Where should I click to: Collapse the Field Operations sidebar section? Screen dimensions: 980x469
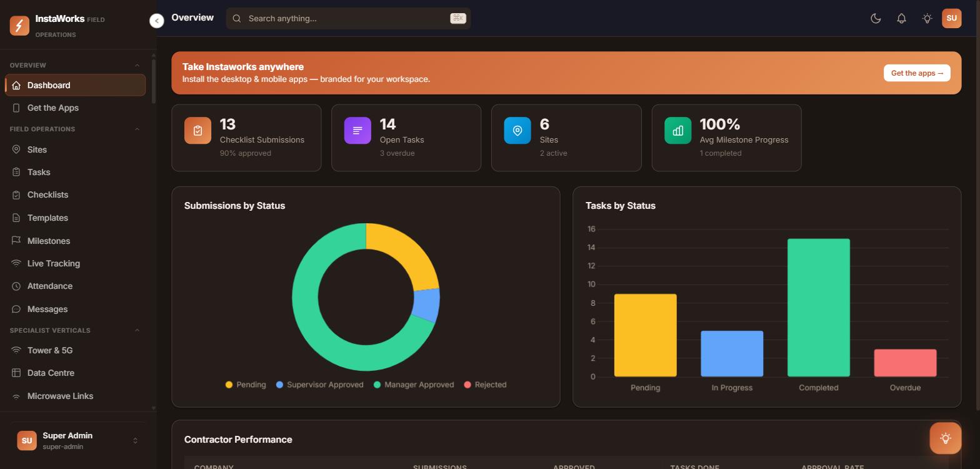point(137,129)
